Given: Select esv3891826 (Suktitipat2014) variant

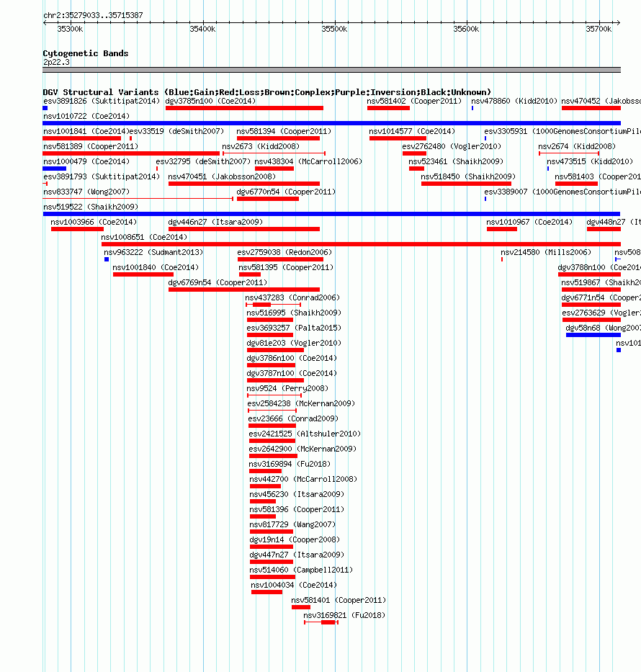Looking at the screenshot, I should [102, 101].
